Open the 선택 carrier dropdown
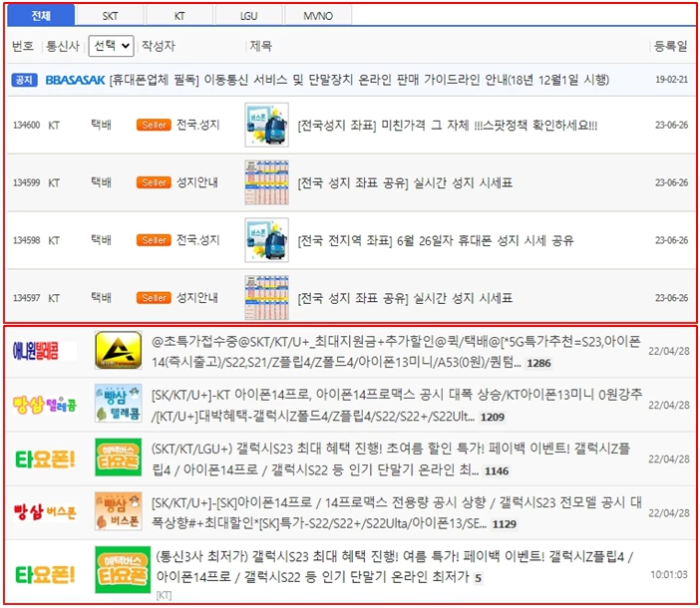 [x=111, y=46]
